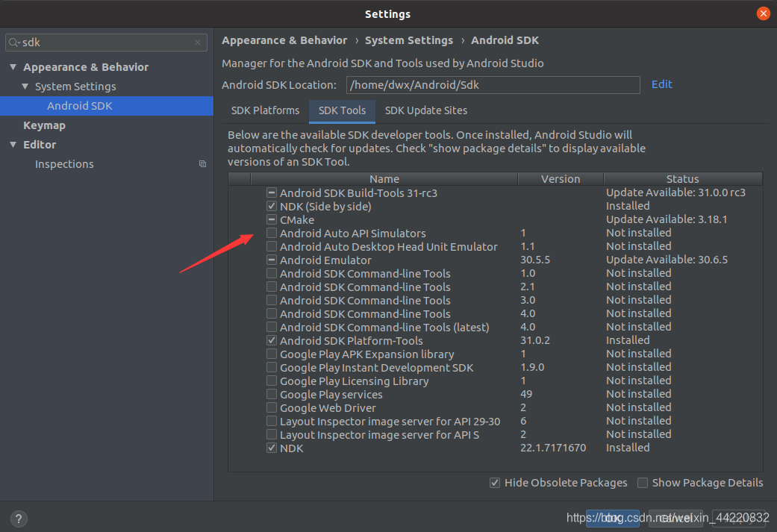Select version cell '1.9.0'
Image resolution: width=777 pixels, height=532 pixels.
point(532,367)
